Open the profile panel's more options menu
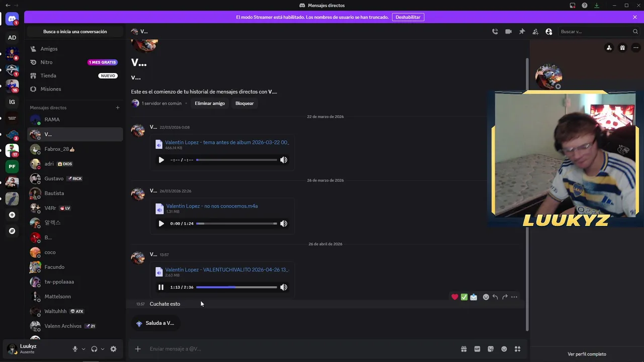This screenshot has height=362, width=644. point(636,48)
